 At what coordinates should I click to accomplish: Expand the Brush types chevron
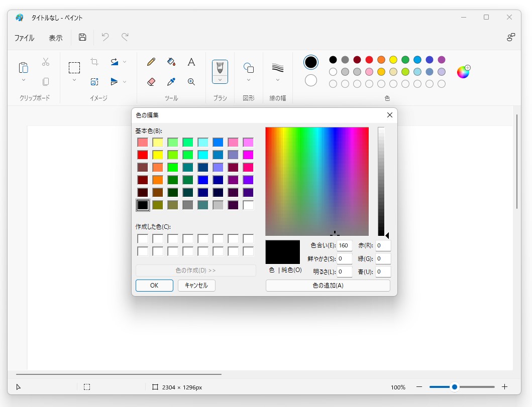point(220,80)
